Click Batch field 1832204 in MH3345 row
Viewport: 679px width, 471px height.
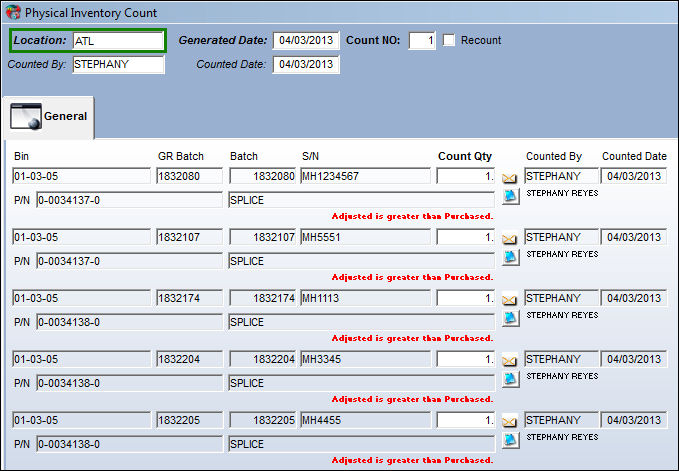262,359
